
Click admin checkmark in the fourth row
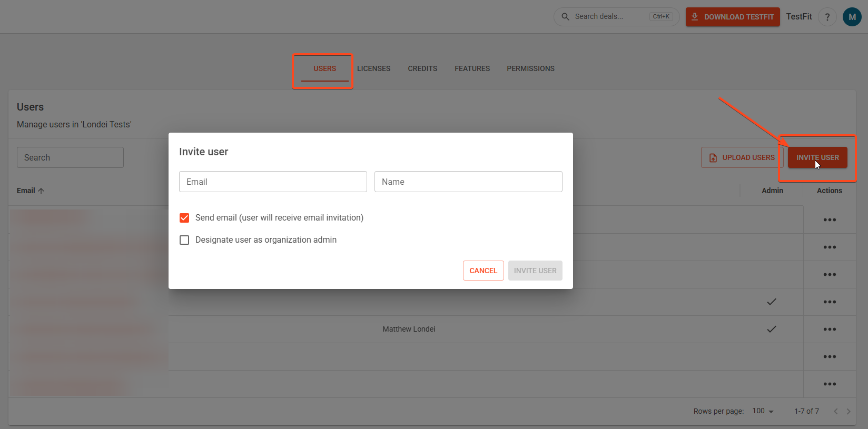tap(772, 302)
